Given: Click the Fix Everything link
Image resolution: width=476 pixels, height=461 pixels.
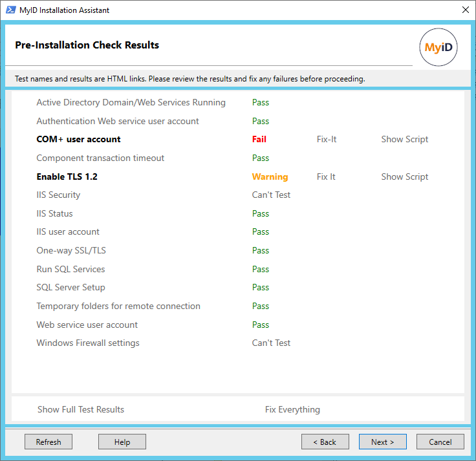Looking at the screenshot, I should pyautogui.click(x=292, y=409).
